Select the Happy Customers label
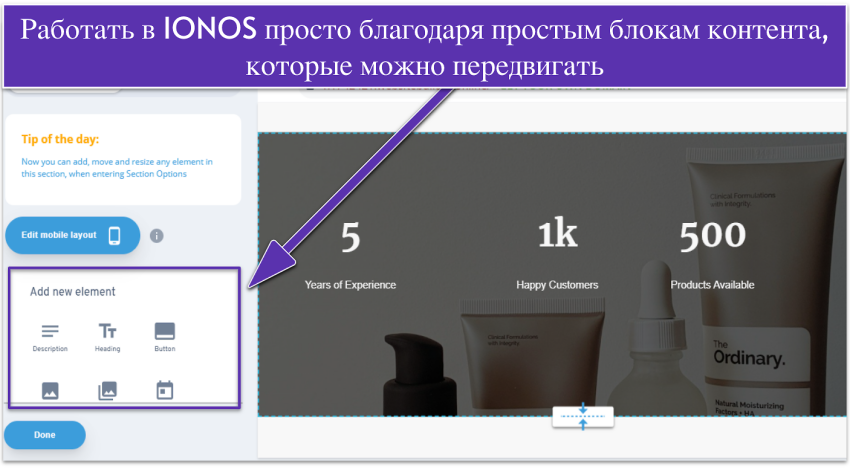Screen dimensions: 850x469 (x=557, y=285)
